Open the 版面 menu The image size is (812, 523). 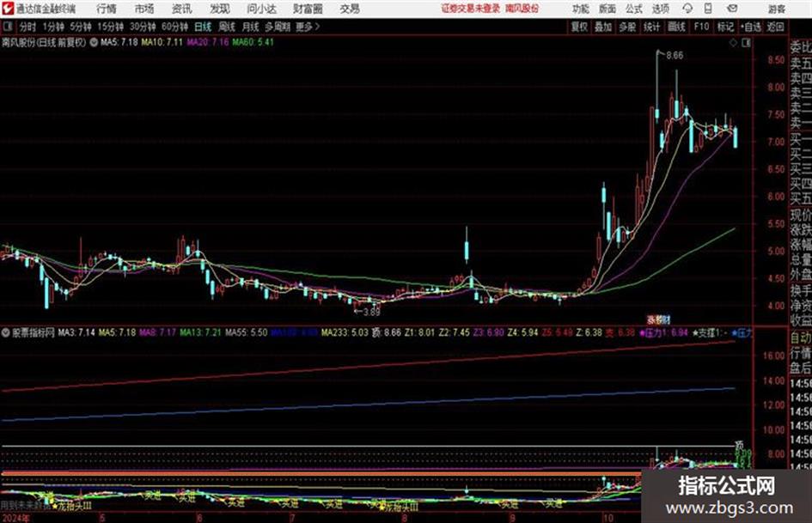(607, 9)
